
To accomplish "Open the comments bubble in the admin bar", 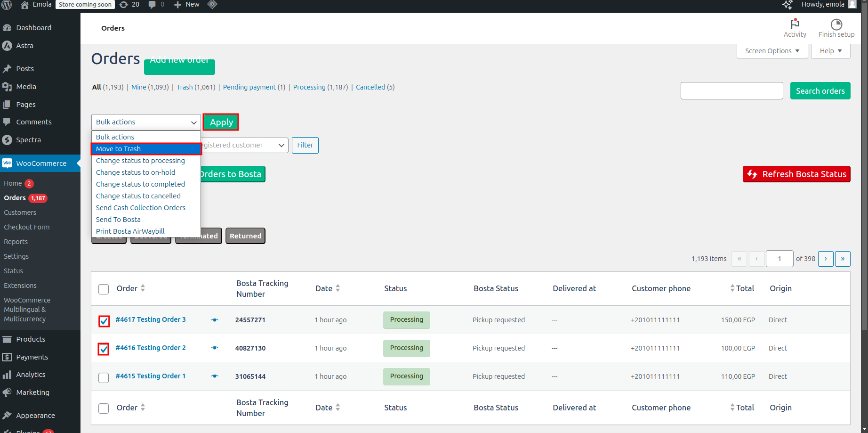I will (x=152, y=5).
